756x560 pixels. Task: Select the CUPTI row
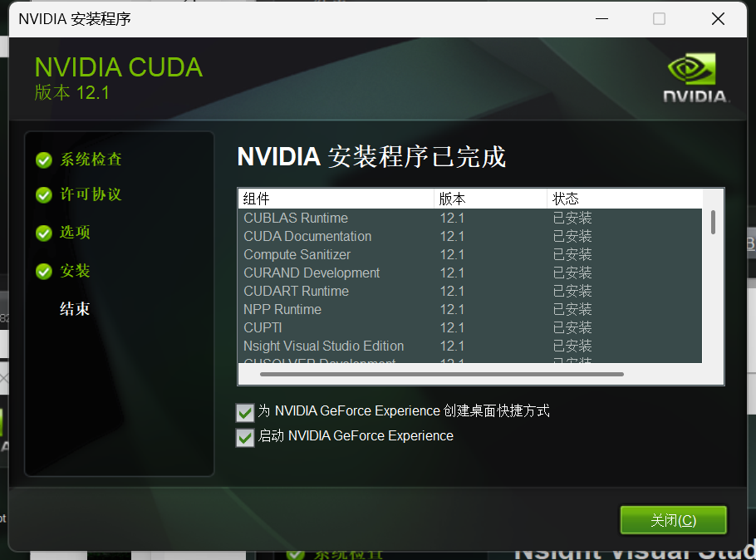tap(470, 328)
